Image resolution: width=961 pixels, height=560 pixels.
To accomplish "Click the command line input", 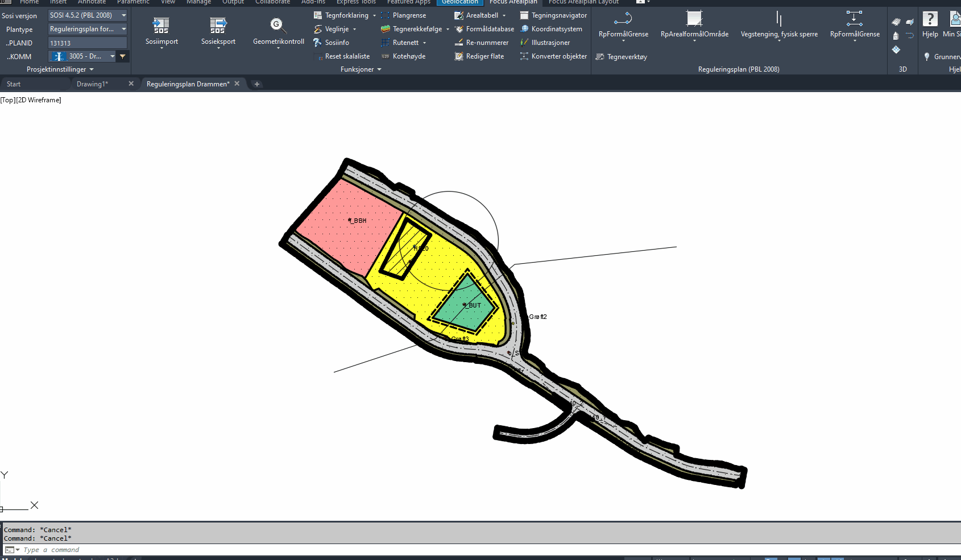I will pyautogui.click(x=227, y=550).
